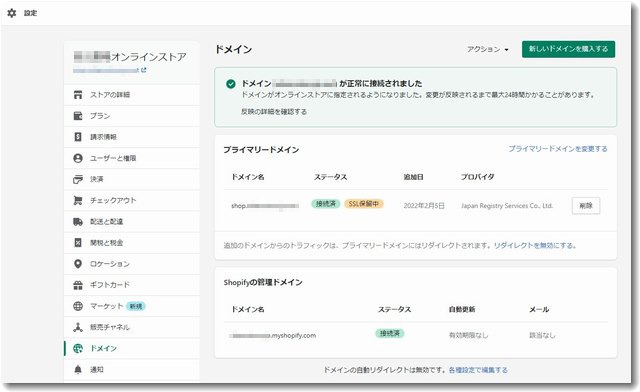Click 該当なし mail value
Viewport: 640px width, 392px height.
tap(542, 335)
